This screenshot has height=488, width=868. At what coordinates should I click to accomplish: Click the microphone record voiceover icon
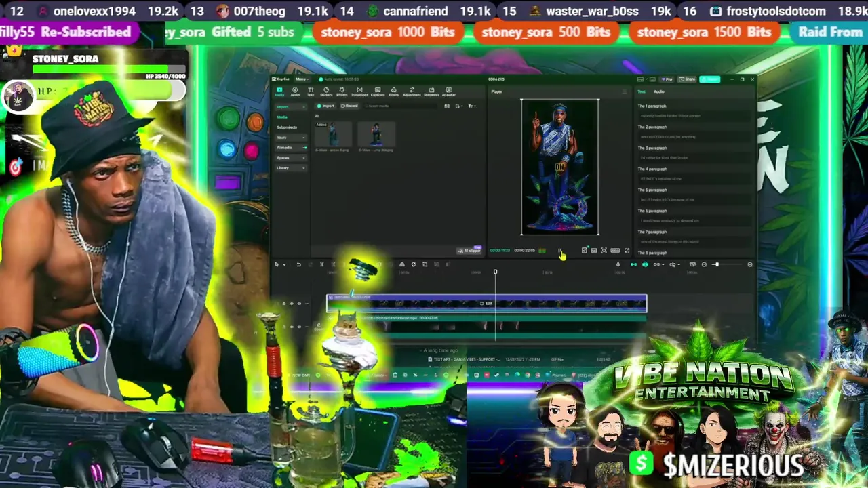tap(618, 264)
